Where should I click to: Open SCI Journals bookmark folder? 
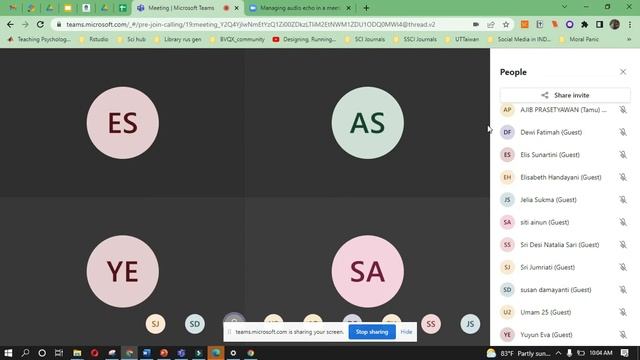[365, 39]
